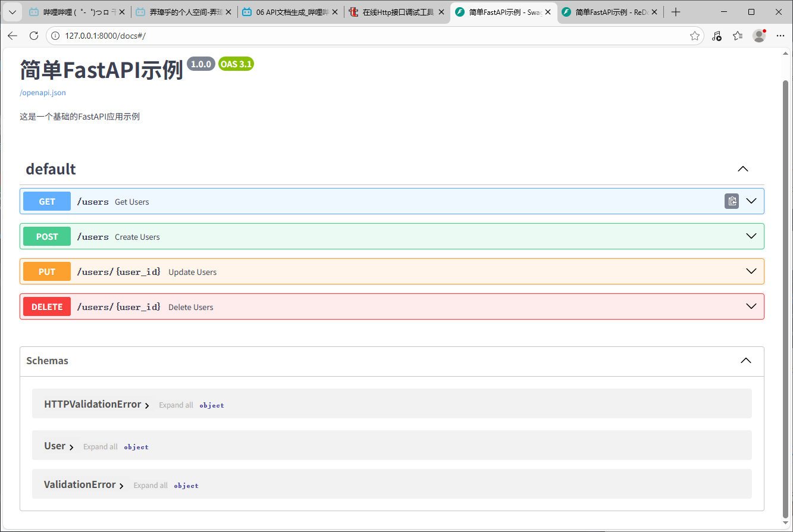Image resolution: width=793 pixels, height=532 pixels.
Task: Close the 哔哩哔哩 tab
Action: (122, 12)
